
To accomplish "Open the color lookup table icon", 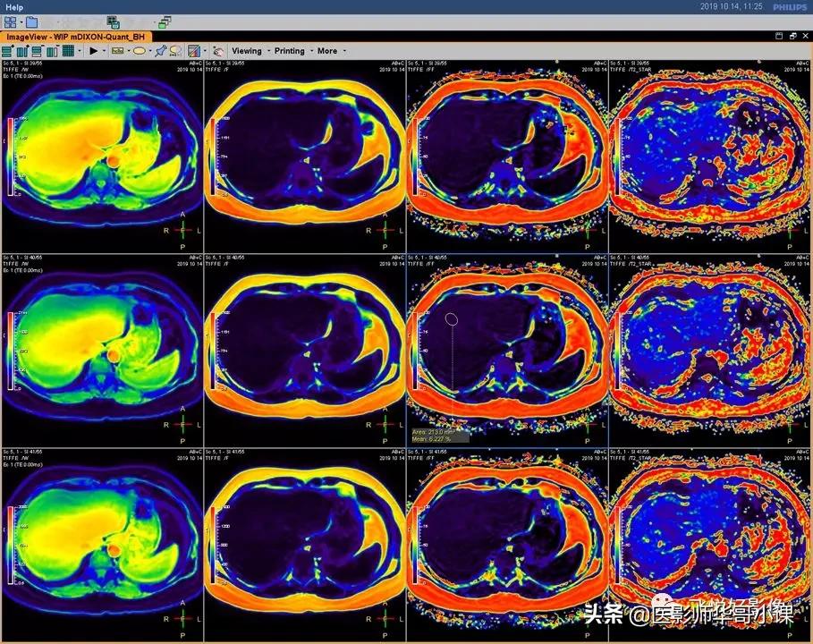I will (194, 51).
